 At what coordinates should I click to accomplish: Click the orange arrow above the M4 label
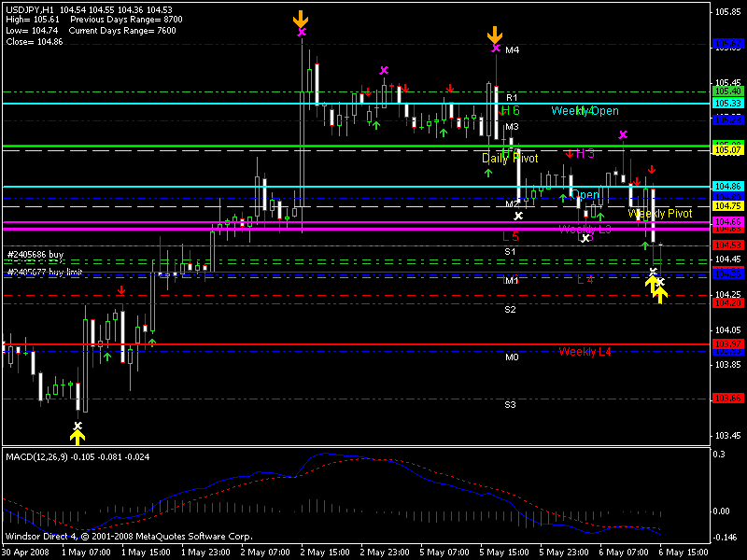(x=496, y=35)
